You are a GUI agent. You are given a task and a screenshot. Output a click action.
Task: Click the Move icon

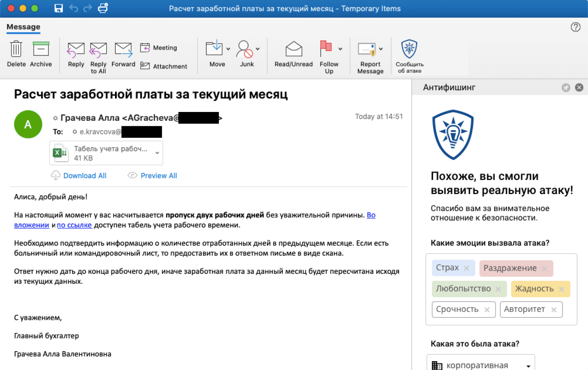(214, 49)
